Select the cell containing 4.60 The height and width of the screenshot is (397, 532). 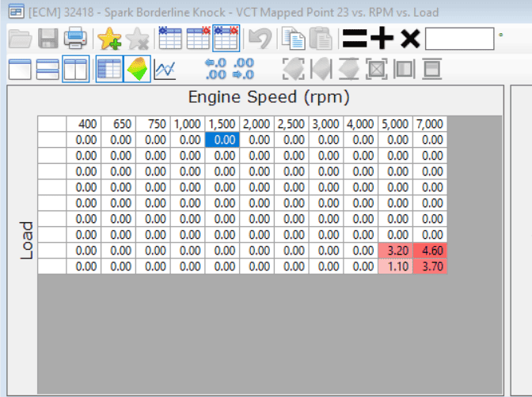(430, 251)
